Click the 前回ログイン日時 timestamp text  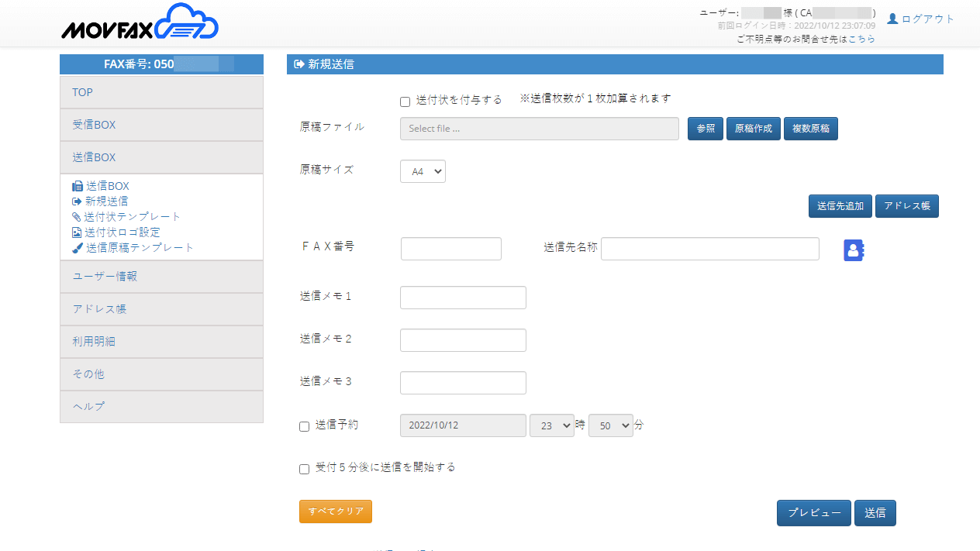point(796,26)
